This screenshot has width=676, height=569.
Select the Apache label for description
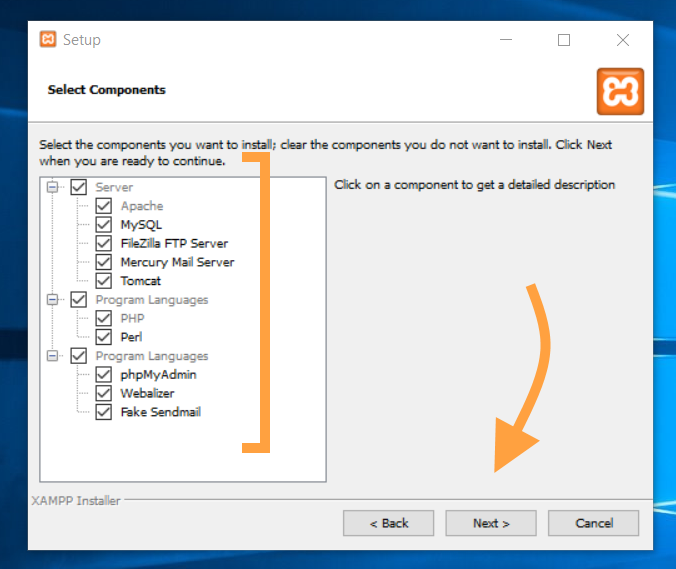(142, 206)
